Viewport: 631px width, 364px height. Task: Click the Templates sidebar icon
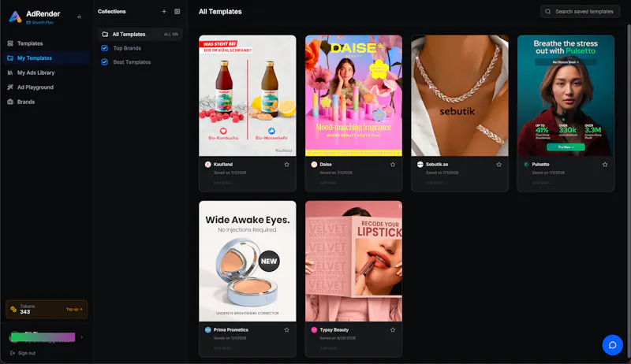click(10, 43)
